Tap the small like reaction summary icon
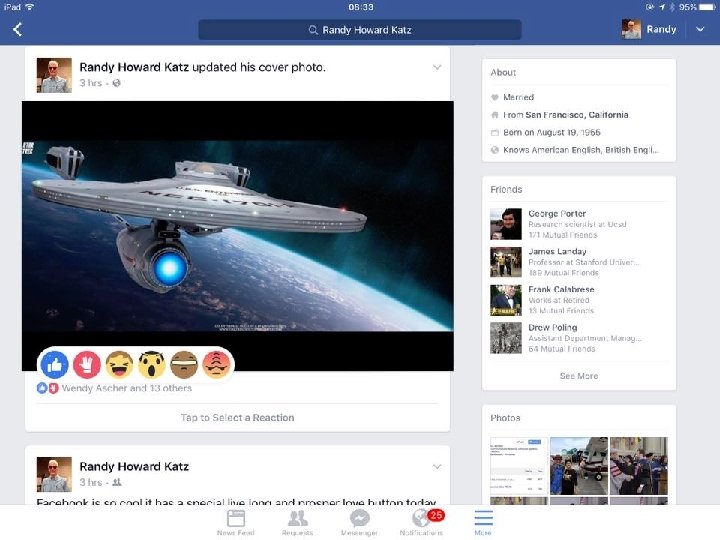The width and height of the screenshot is (720, 540). (42, 388)
